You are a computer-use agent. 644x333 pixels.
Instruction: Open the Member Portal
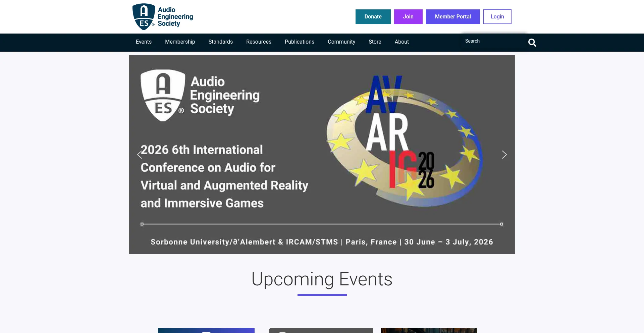(x=452, y=17)
